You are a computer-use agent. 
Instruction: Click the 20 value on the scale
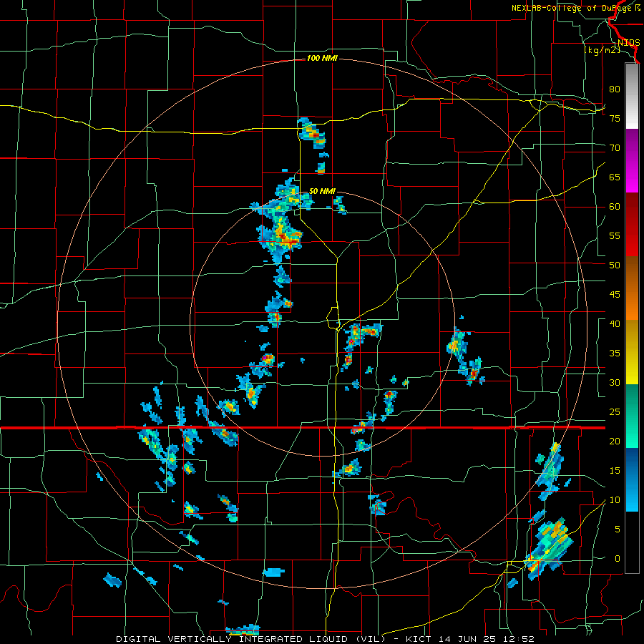pyautogui.click(x=615, y=441)
